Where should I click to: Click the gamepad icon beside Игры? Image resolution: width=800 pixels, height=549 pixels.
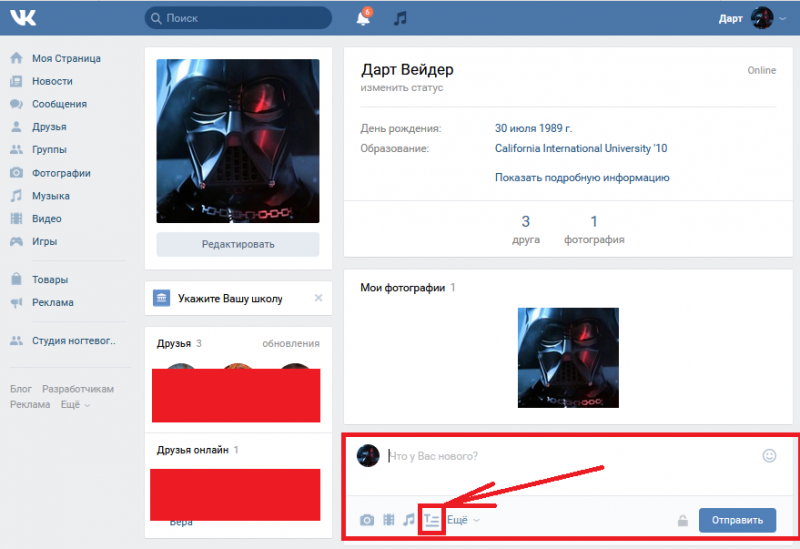[x=16, y=241]
